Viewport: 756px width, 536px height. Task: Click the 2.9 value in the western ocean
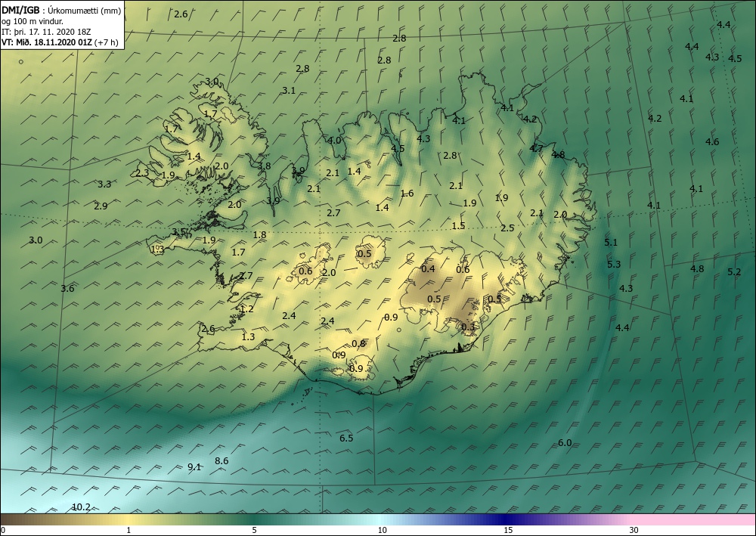point(101,206)
